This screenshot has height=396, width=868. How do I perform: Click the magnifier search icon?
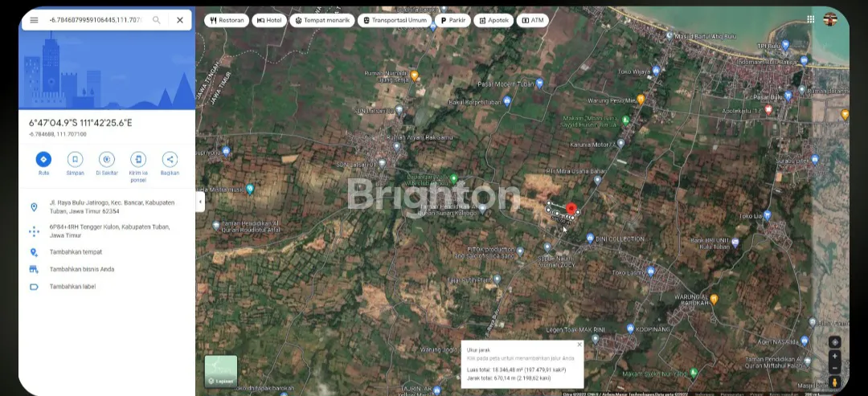(156, 20)
